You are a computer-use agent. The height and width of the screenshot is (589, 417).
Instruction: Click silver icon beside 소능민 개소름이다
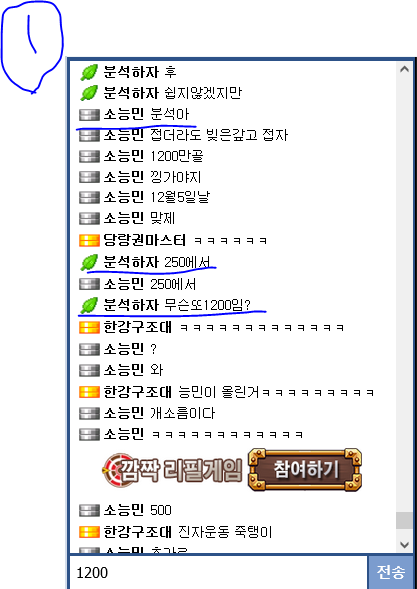89,413
